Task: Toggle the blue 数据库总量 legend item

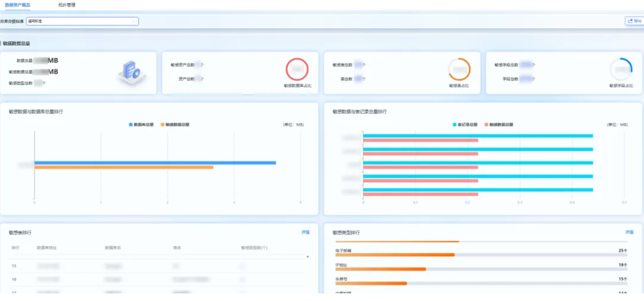Action: click(141, 124)
